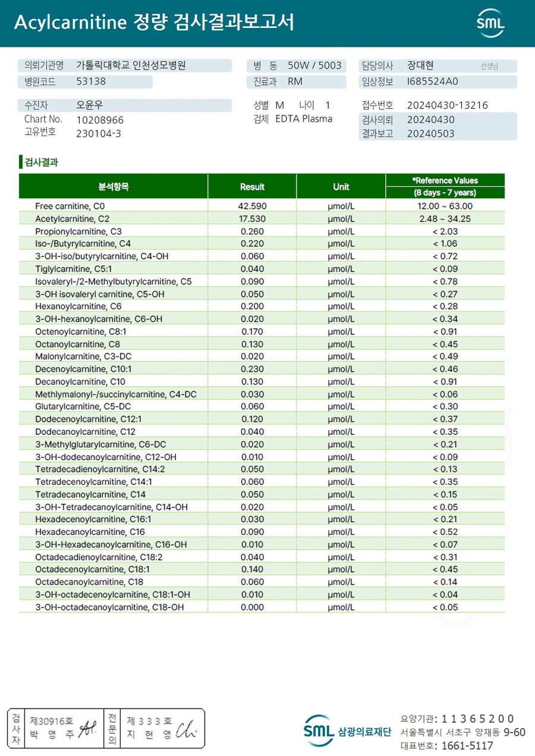Select the Reference Values column header

click(x=445, y=186)
